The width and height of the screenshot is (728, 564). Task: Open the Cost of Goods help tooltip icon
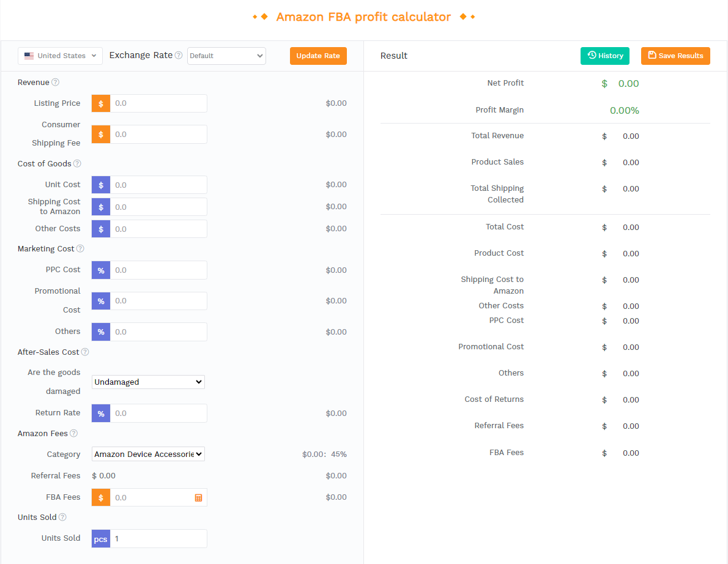(x=78, y=163)
